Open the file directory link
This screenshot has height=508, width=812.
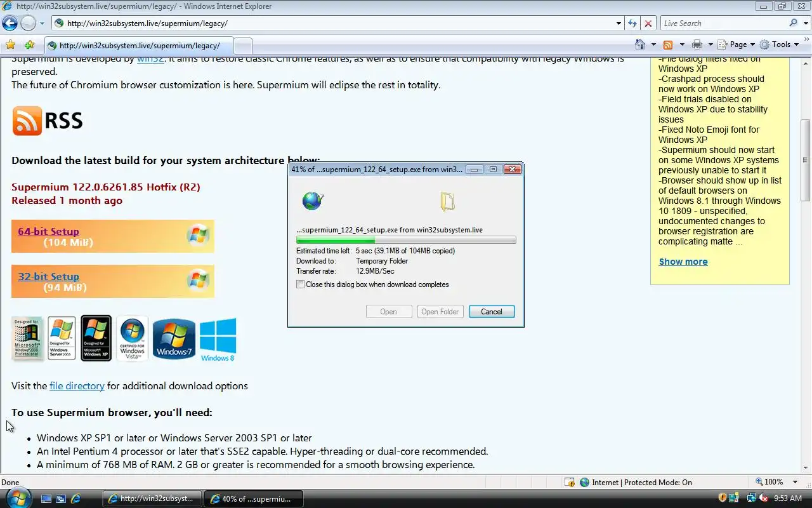pos(77,385)
